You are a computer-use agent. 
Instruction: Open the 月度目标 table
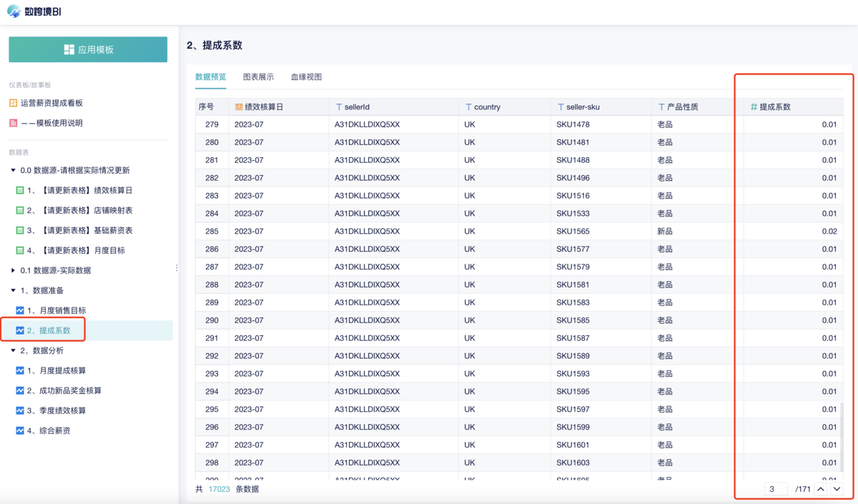(x=76, y=250)
